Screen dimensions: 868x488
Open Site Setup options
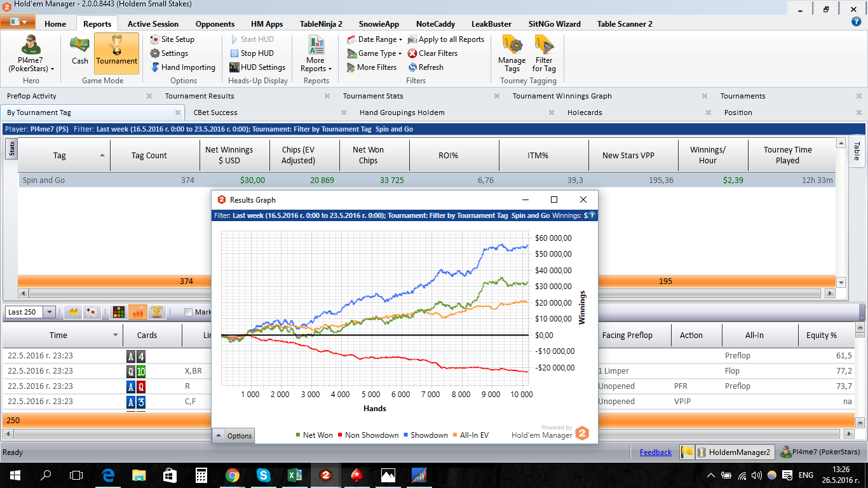click(x=172, y=39)
